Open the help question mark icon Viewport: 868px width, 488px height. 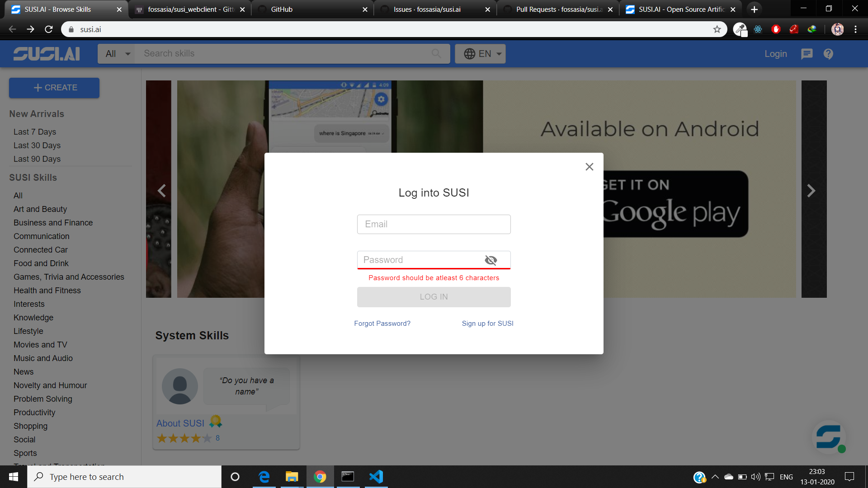pos(828,54)
